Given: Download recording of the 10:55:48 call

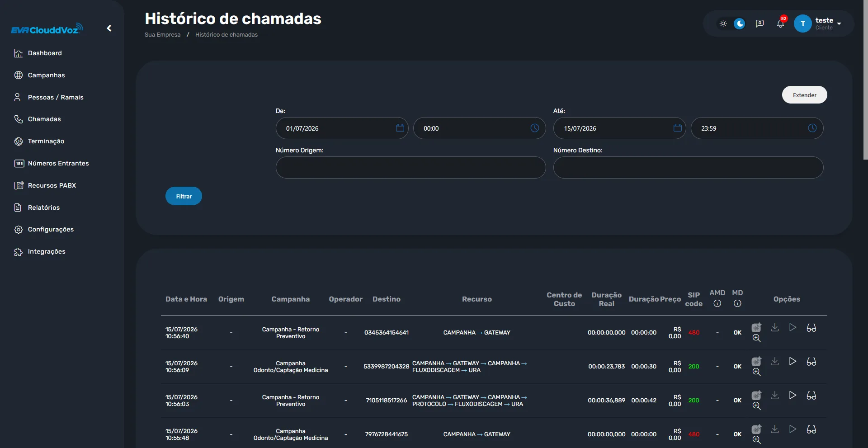Looking at the screenshot, I should pyautogui.click(x=775, y=429).
